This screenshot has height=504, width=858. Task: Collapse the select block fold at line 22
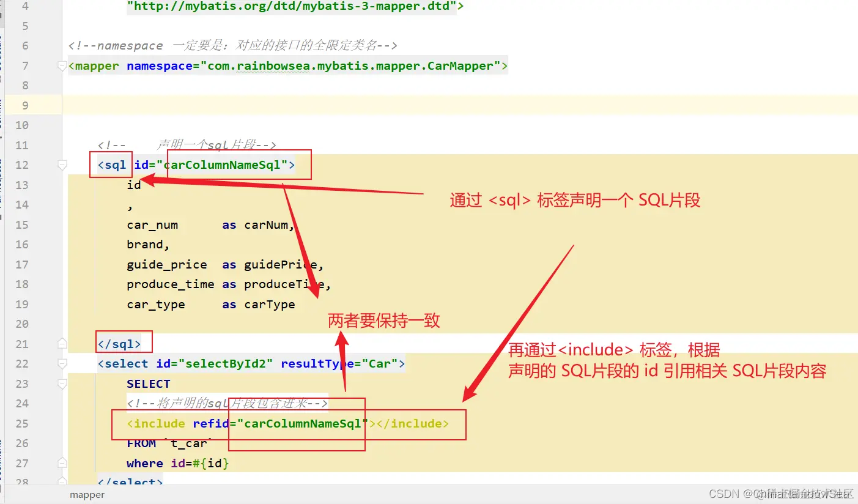click(62, 364)
